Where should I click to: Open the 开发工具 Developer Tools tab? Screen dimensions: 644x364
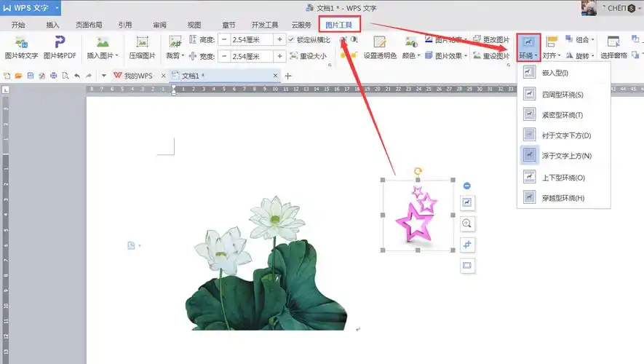pyautogui.click(x=264, y=25)
